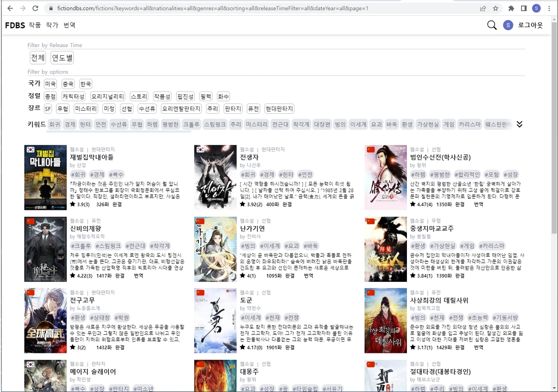Toggle the browser side panel icon
The width and height of the screenshot is (558, 392).
click(x=524, y=8)
